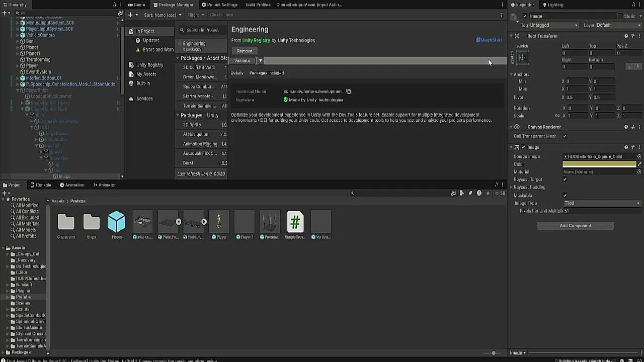Open the Filters dropdown

click(195, 15)
